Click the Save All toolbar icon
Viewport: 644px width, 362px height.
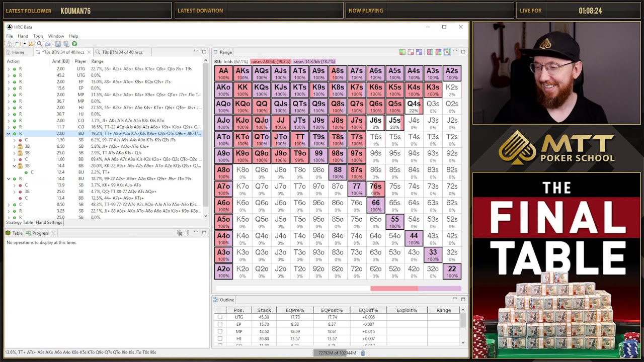pyautogui.click(x=66, y=44)
